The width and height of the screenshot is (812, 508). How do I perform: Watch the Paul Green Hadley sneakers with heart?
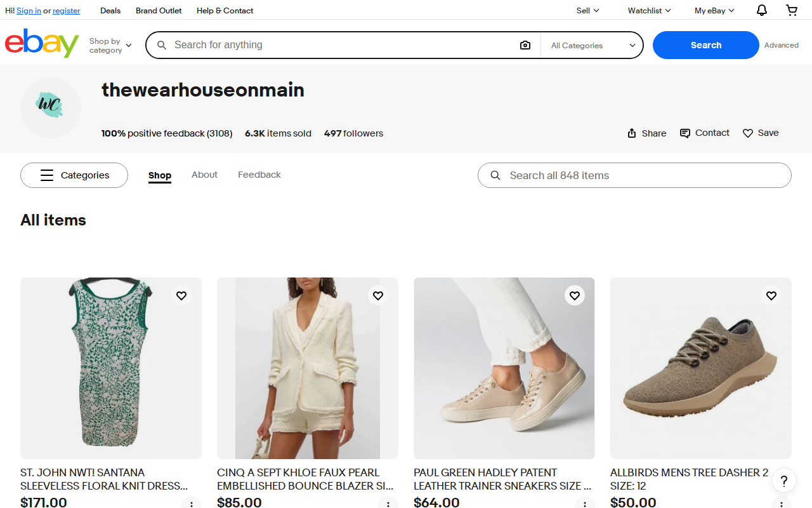[575, 295]
